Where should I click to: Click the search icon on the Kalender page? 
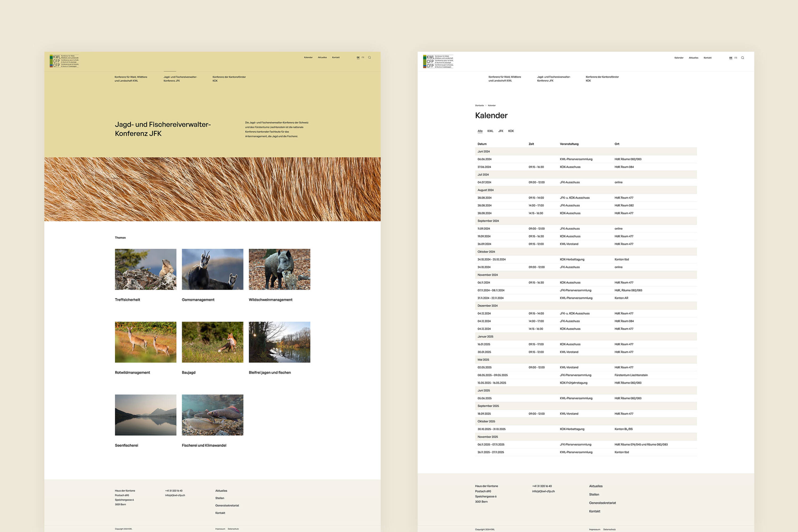(742, 58)
